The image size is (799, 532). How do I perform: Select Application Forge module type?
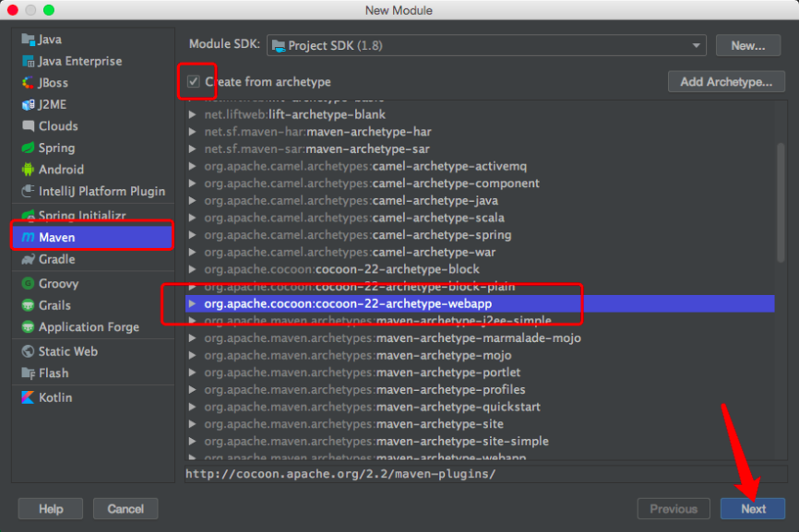coord(93,326)
